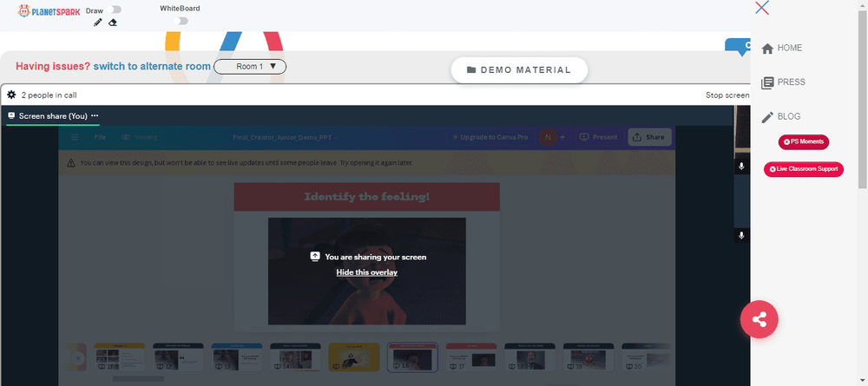Click the Having issues? text
Screen dimensions: 868x386
pos(53,67)
